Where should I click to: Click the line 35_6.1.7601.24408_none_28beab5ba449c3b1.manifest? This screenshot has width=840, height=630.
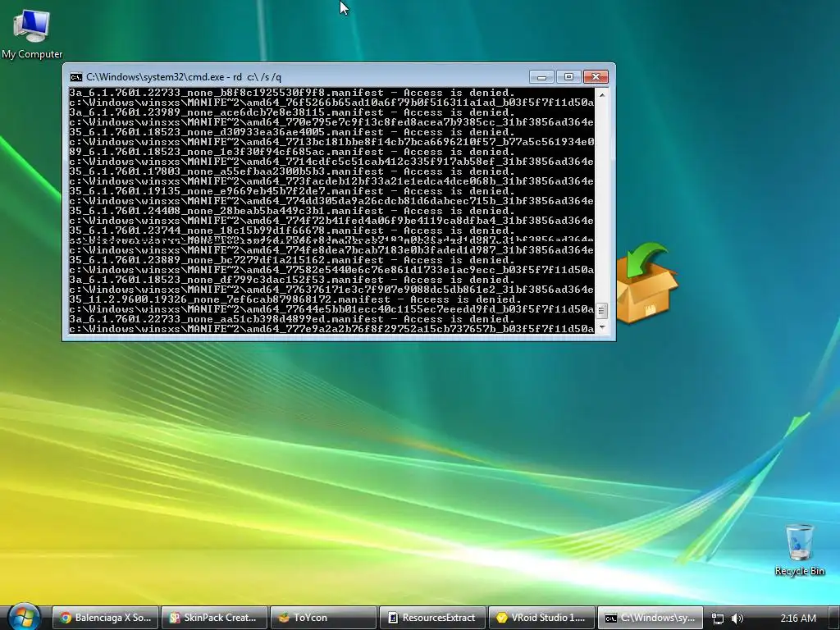292,211
